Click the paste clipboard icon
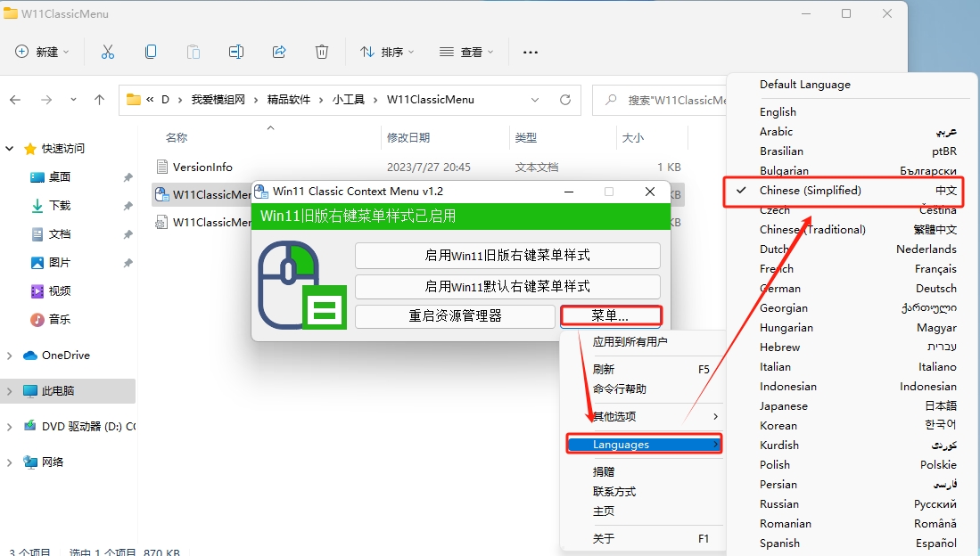 coord(194,52)
